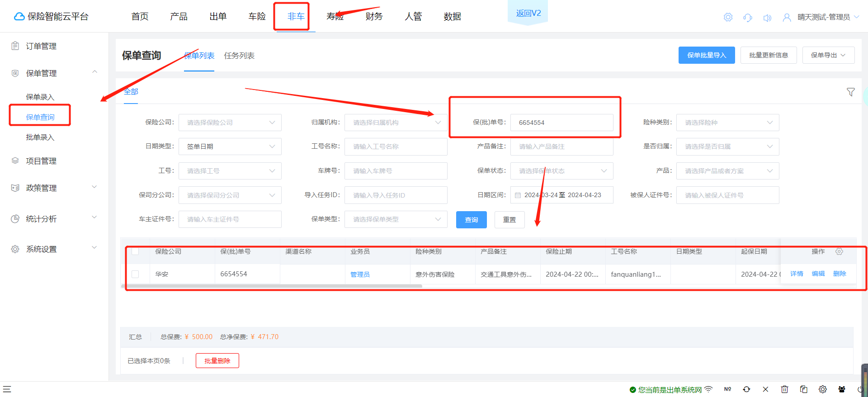Click the cloud platform logo icon
The width and height of the screenshot is (868, 397).
point(19,17)
